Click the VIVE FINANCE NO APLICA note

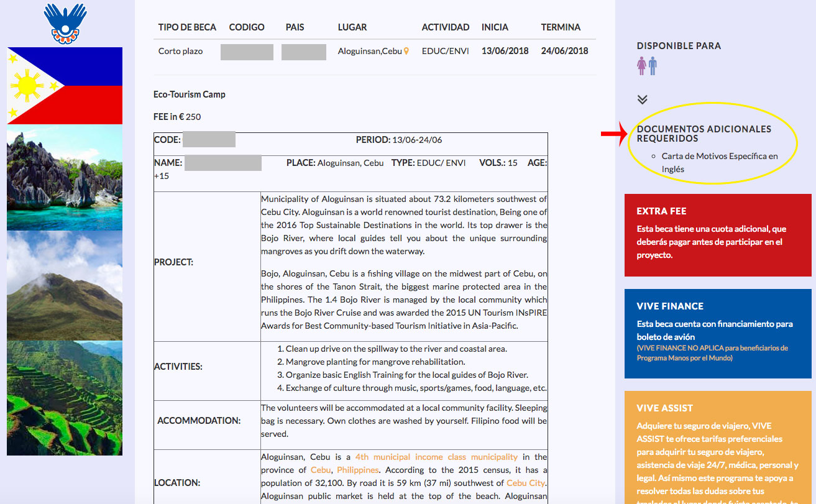point(712,353)
